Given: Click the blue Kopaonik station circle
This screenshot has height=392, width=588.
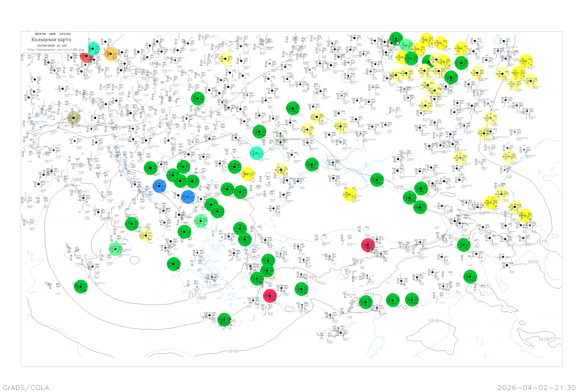Looking at the screenshot, I should [188, 197].
